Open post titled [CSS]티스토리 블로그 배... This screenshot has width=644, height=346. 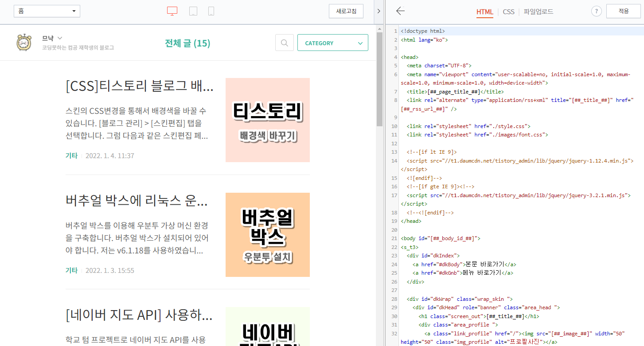(140, 86)
